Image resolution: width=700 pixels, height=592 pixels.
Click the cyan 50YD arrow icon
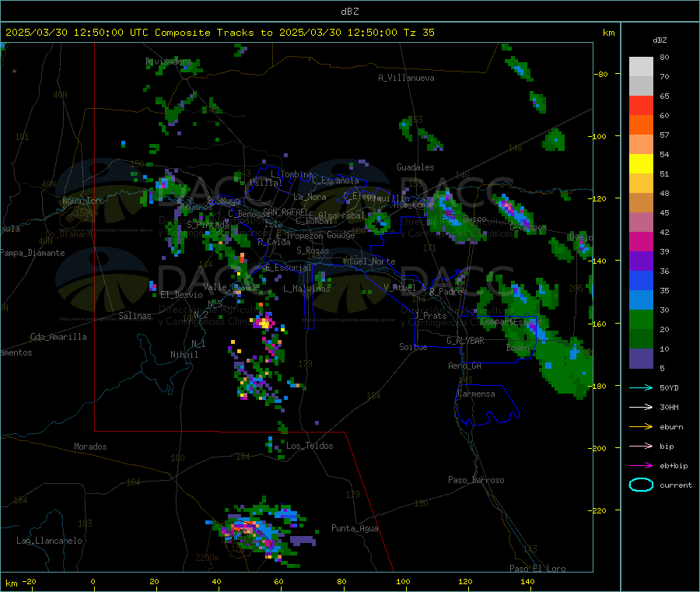pos(641,387)
